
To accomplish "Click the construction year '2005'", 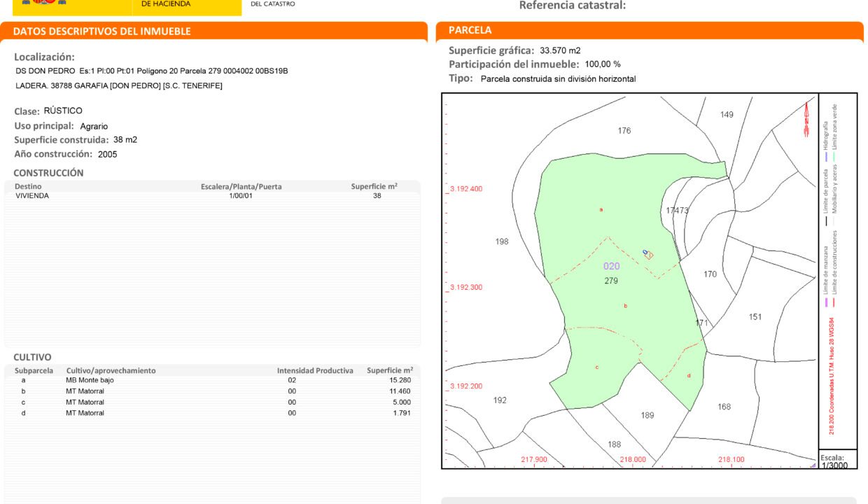I will [x=108, y=154].
